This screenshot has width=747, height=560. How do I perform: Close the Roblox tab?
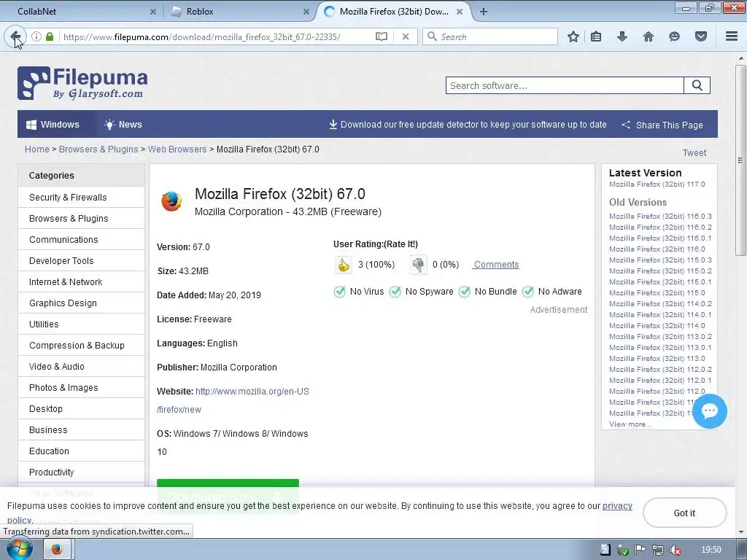(306, 12)
